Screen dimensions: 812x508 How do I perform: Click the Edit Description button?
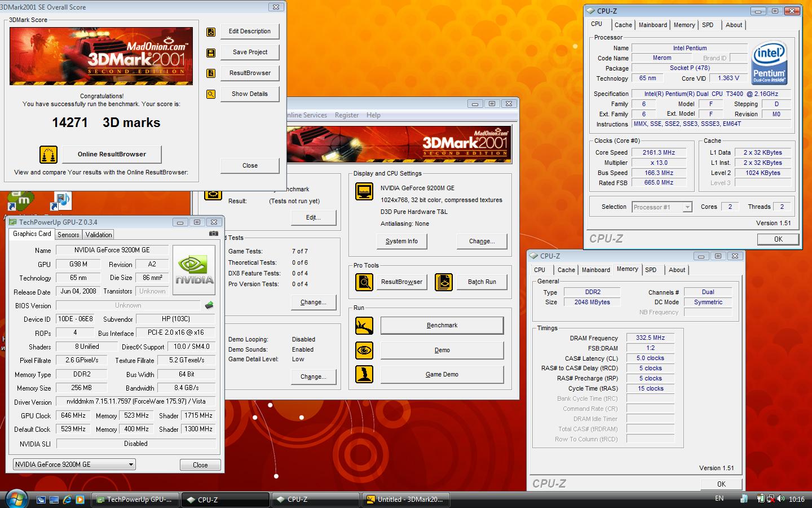point(250,32)
